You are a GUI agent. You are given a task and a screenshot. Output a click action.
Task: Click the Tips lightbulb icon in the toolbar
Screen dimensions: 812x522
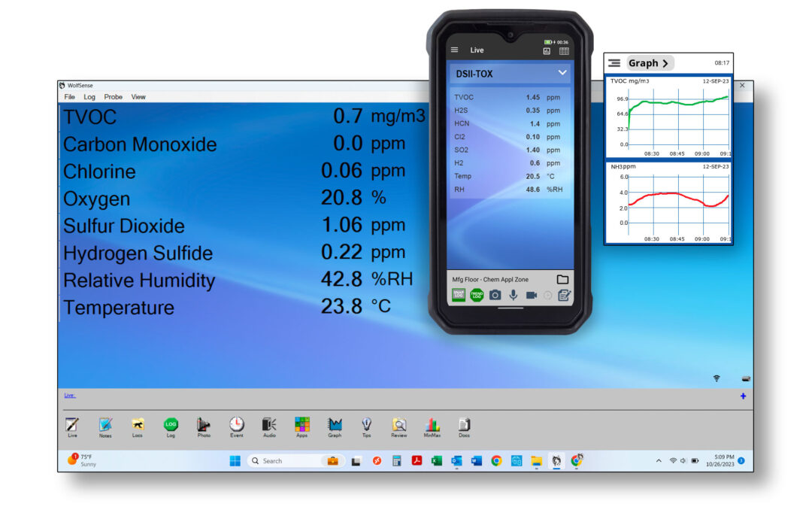click(368, 423)
